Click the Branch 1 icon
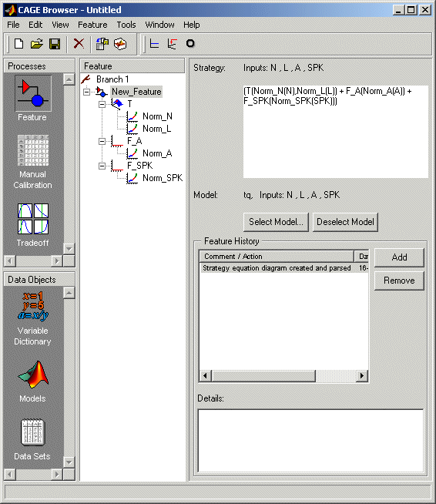Viewport: 436px width, 504px height. coord(86,79)
